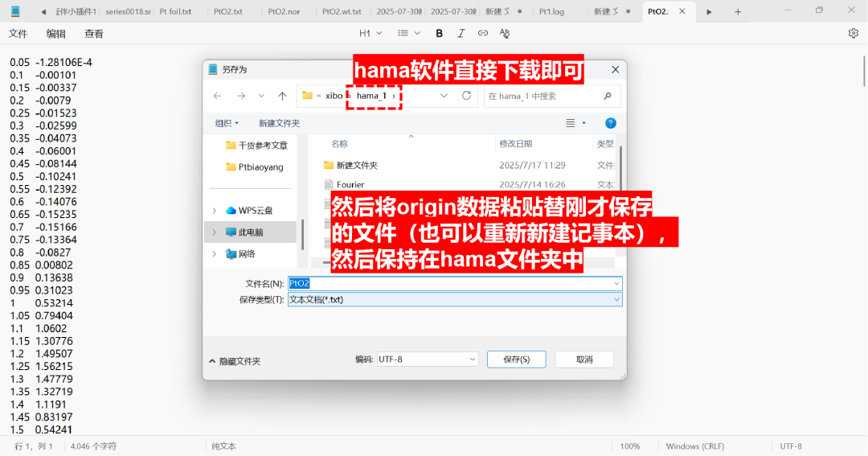Open recent locations chevron in dialog
This screenshot has height=456, width=868.
[261, 96]
